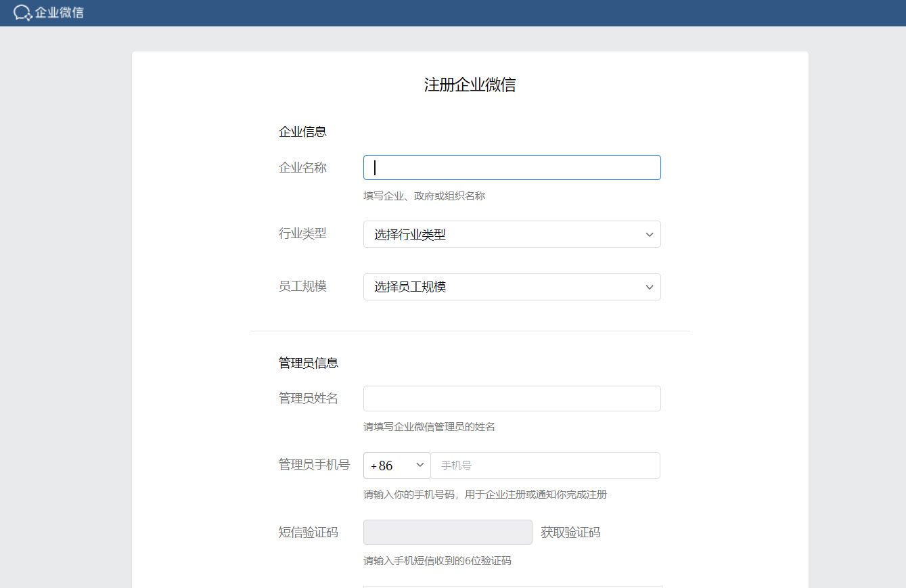The width and height of the screenshot is (906, 588).
Task: Click hint text 请填写企业微信管理员的姓名
Action: [429, 427]
